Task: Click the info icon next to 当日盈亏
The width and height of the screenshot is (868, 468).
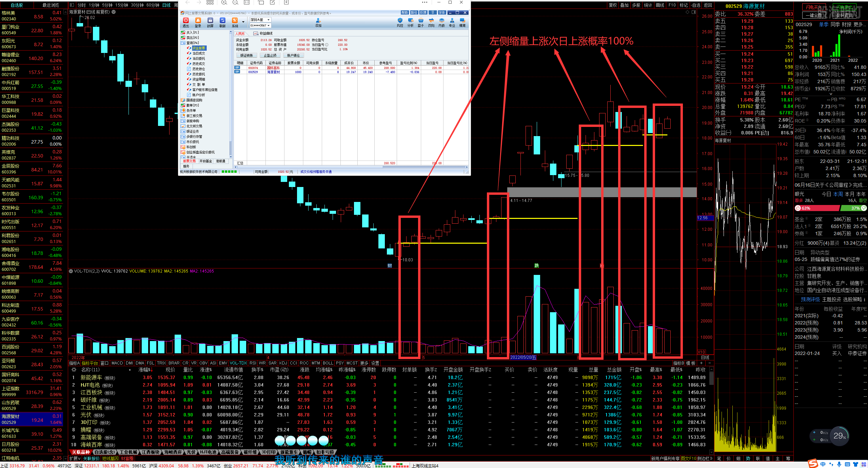Action: [x=327, y=45]
